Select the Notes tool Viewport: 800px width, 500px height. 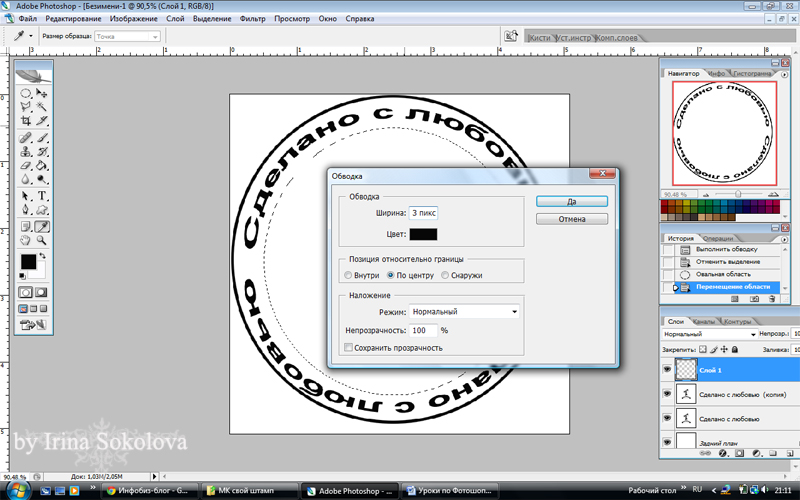[x=26, y=227]
